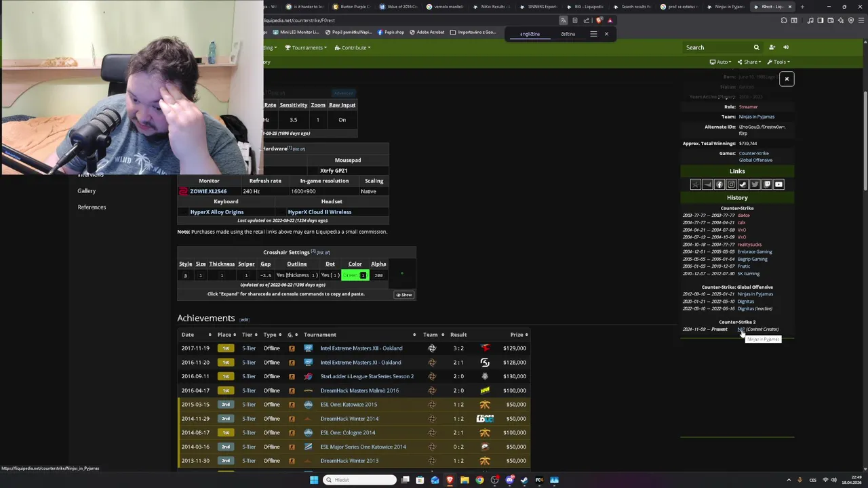Viewport: 868px width, 488px height.
Task: Expand crosshair settings with the Show button
Action: pos(403,295)
